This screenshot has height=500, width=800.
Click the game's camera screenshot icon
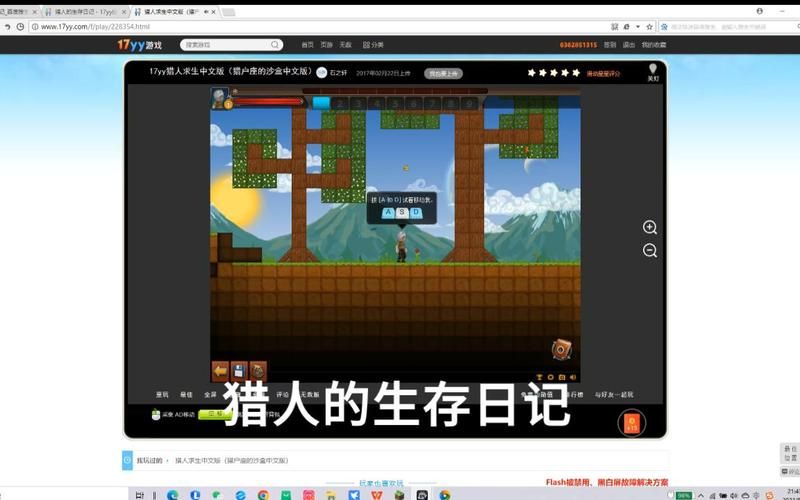(561, 377)
